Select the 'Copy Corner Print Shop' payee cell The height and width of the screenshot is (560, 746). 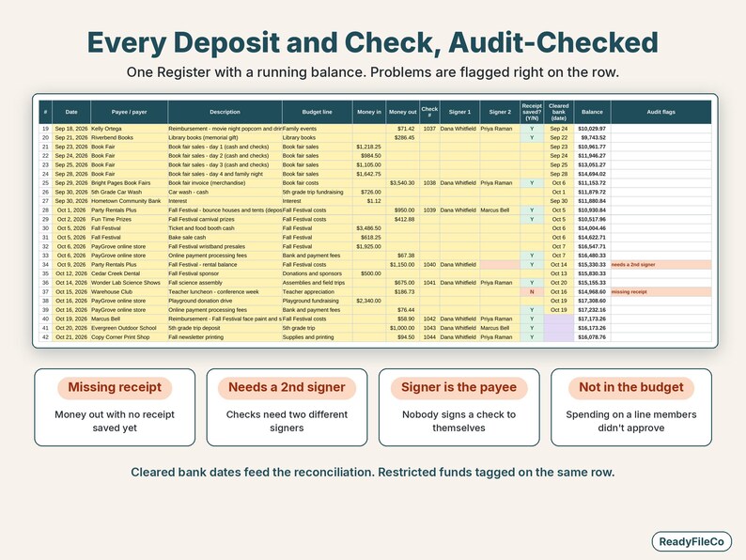click(x=129, y=337)
